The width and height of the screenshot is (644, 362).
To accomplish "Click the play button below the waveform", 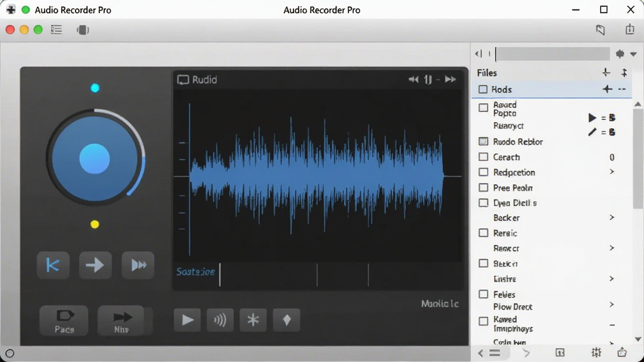I will (187, 320).
